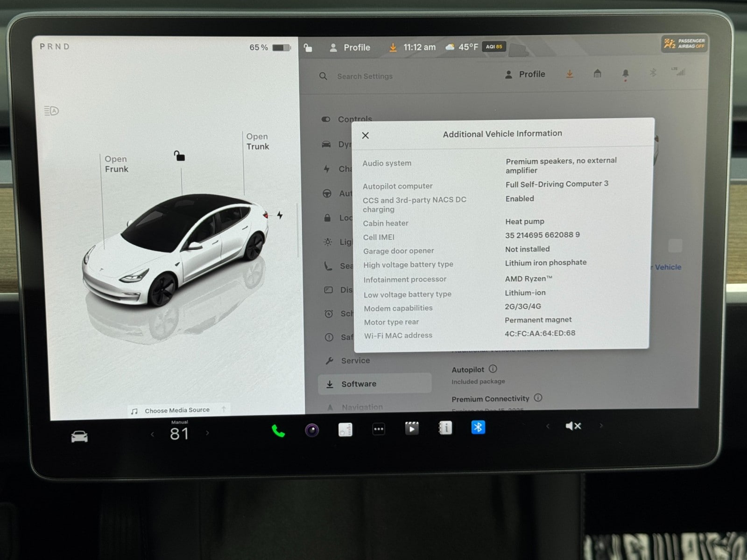747x560 pixels.
Task: Tap Open Trunk label
Action: coord(257,141)
